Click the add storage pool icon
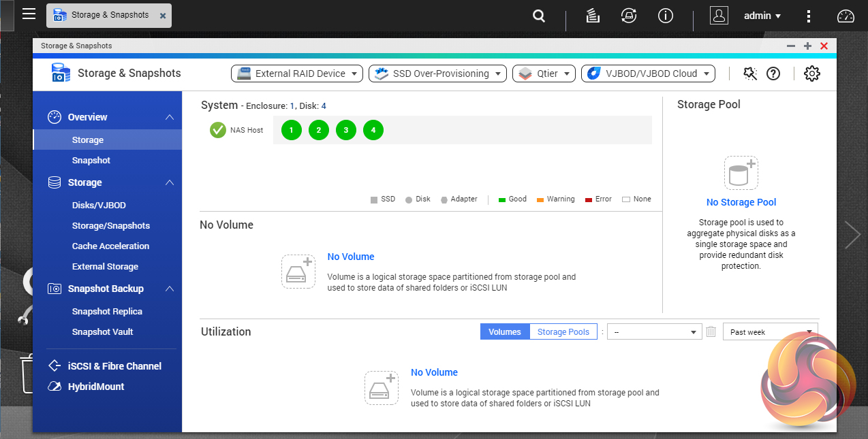 tap(741, 173)
